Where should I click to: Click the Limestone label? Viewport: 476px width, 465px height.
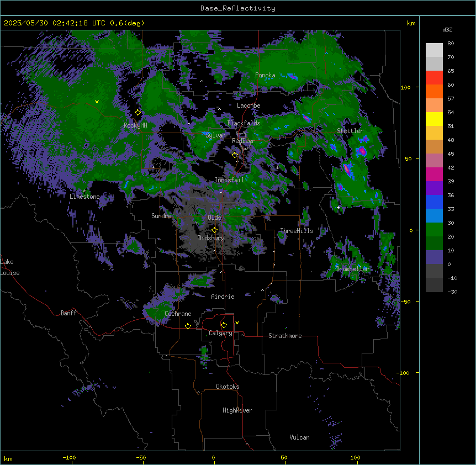coord(84,197)
